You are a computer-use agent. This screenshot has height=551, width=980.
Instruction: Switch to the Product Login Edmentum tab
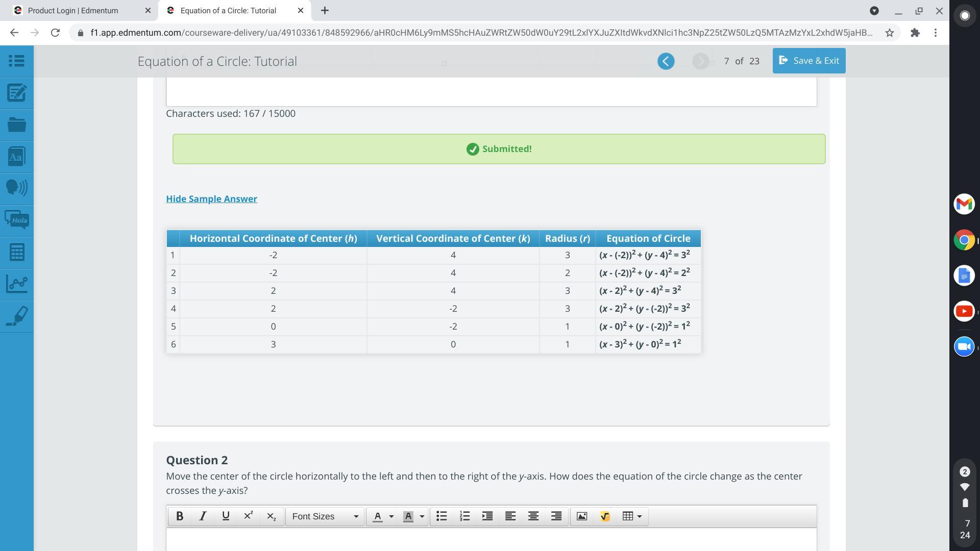pyautogui.click(x=73, y=10)
